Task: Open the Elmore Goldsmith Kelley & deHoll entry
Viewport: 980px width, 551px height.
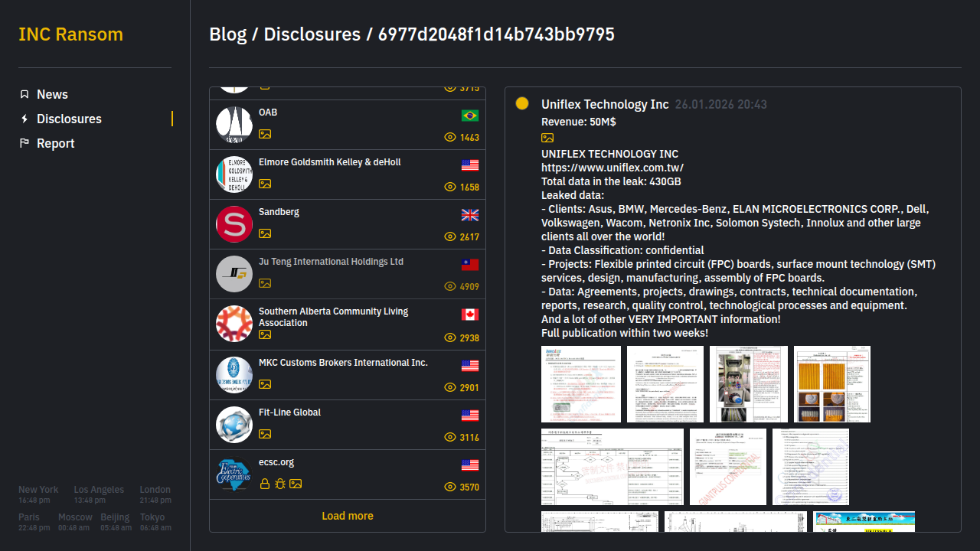Action: point(329,162)
